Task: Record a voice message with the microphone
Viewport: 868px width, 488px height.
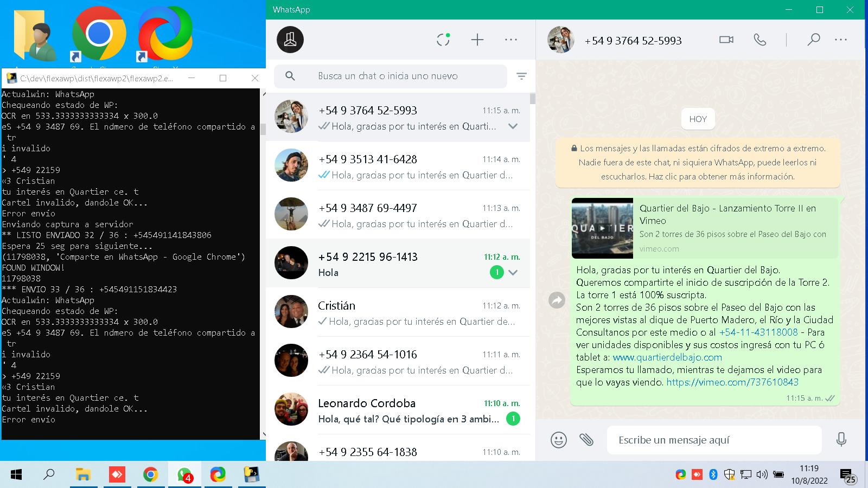Action: pos(841,440)
